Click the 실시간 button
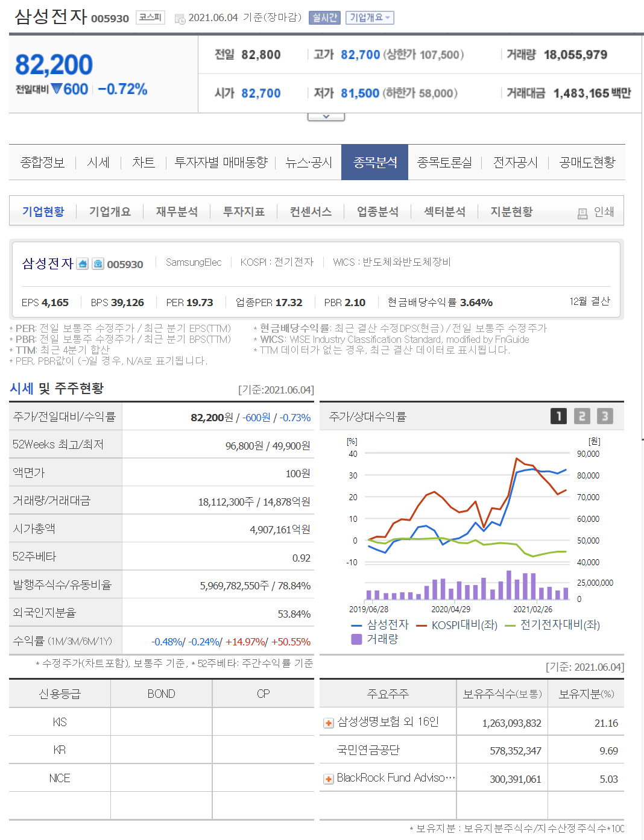The image size is (644, 840). click(324, 17)
